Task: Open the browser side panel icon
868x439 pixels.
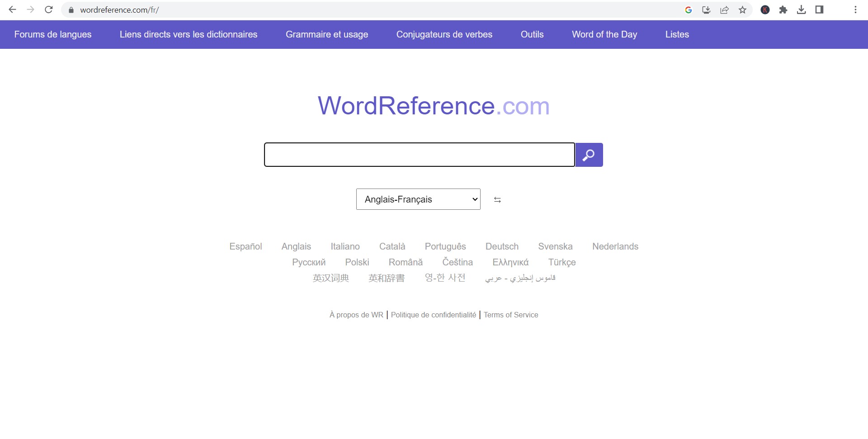Action: [x=819, y=10]
